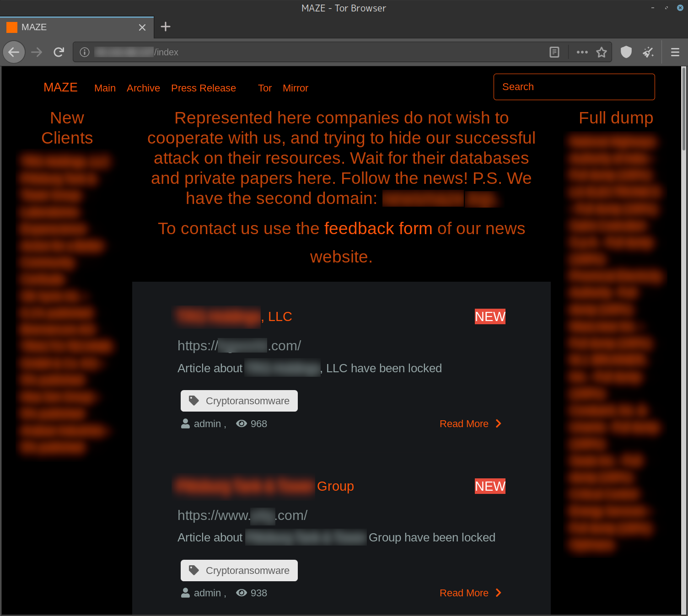Open the Press Release nav link
The width and height of the screenshot is (688, 616).
(x=204, y=88)
